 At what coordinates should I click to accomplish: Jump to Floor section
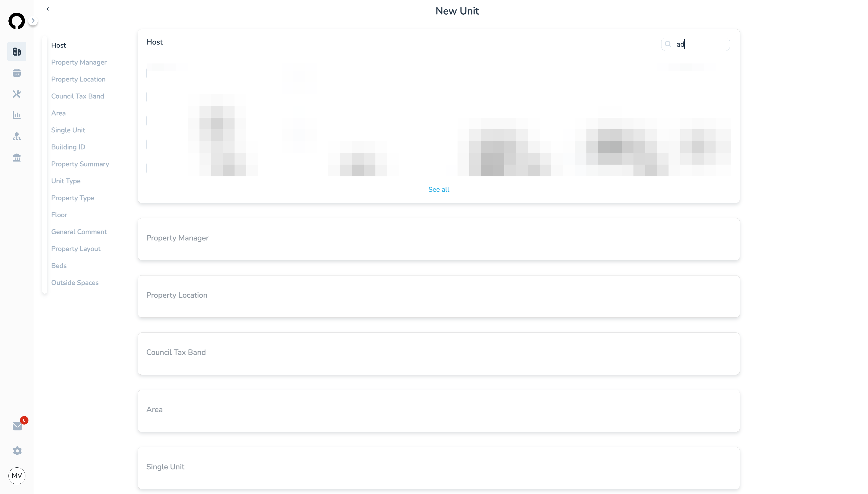coord(59,215)
